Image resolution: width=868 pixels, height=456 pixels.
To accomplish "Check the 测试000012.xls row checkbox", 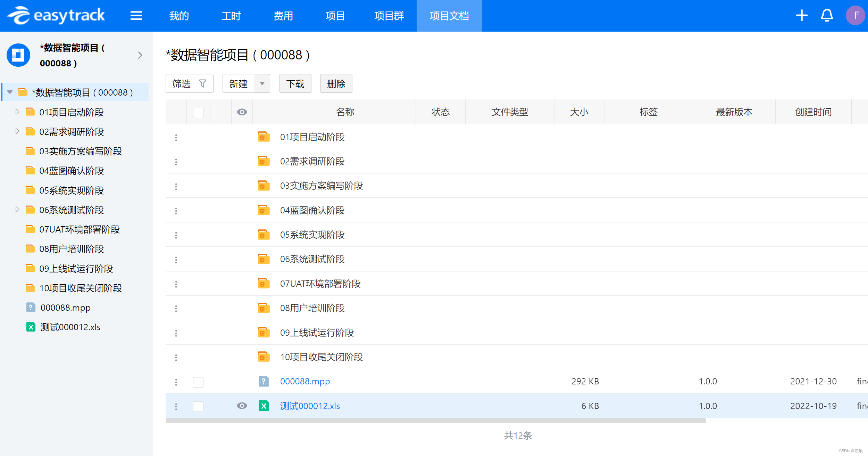I will point(198,406).
